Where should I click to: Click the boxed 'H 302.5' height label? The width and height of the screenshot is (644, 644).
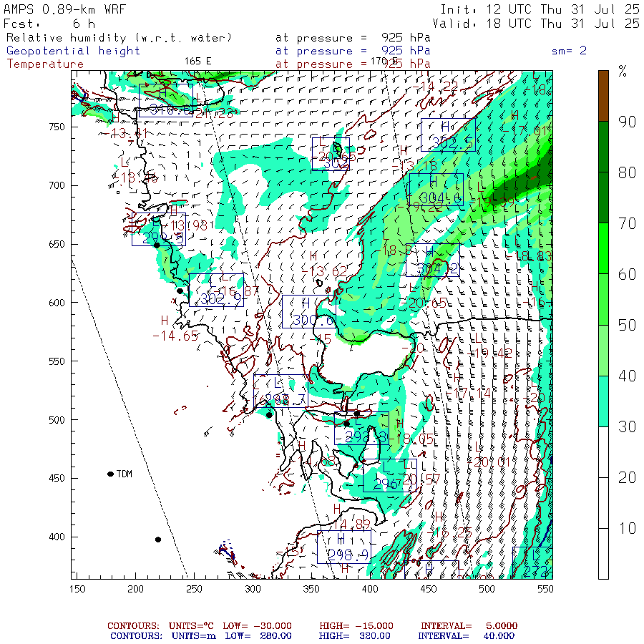coord(448,135)
